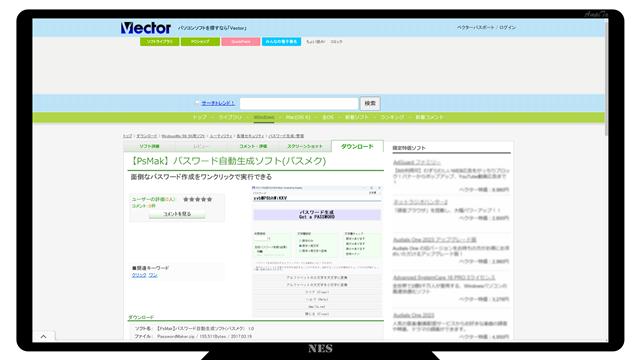
Task: Click the 検索 search button
Action: tap(370, 104)
